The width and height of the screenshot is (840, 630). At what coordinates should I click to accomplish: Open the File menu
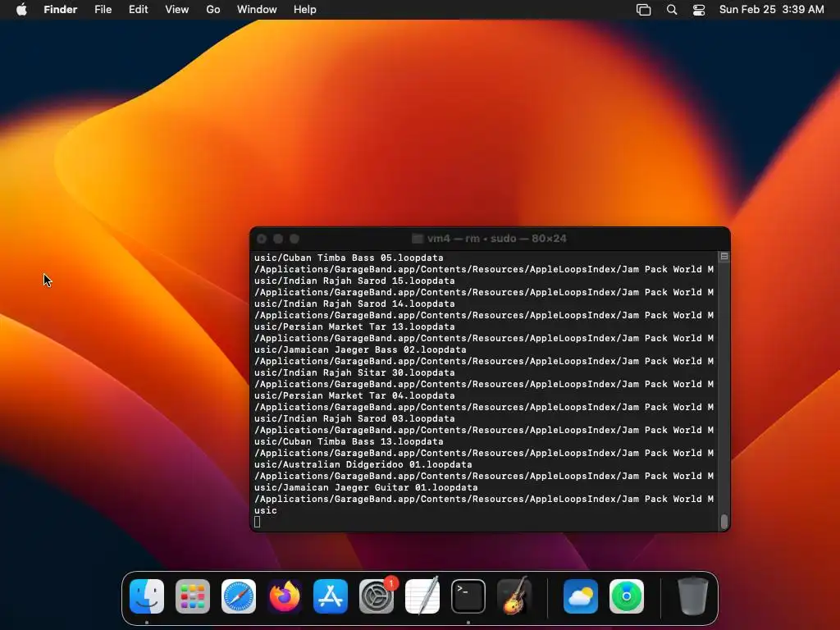(x=103, y=10)
